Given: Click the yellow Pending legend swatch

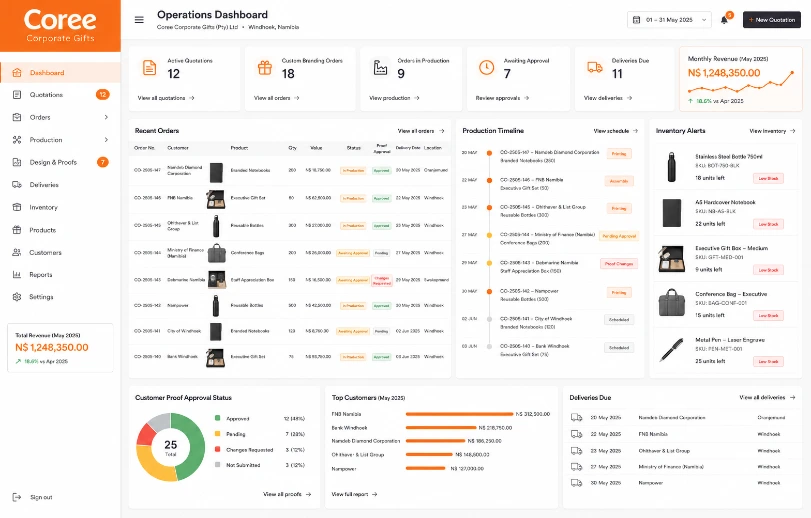Looking at the screenshot, I should pyautogui.click(x=217, y=434).
